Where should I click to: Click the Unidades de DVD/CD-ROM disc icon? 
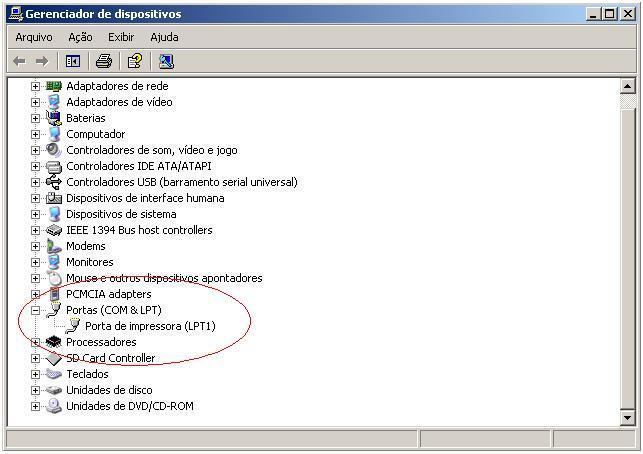54,406
